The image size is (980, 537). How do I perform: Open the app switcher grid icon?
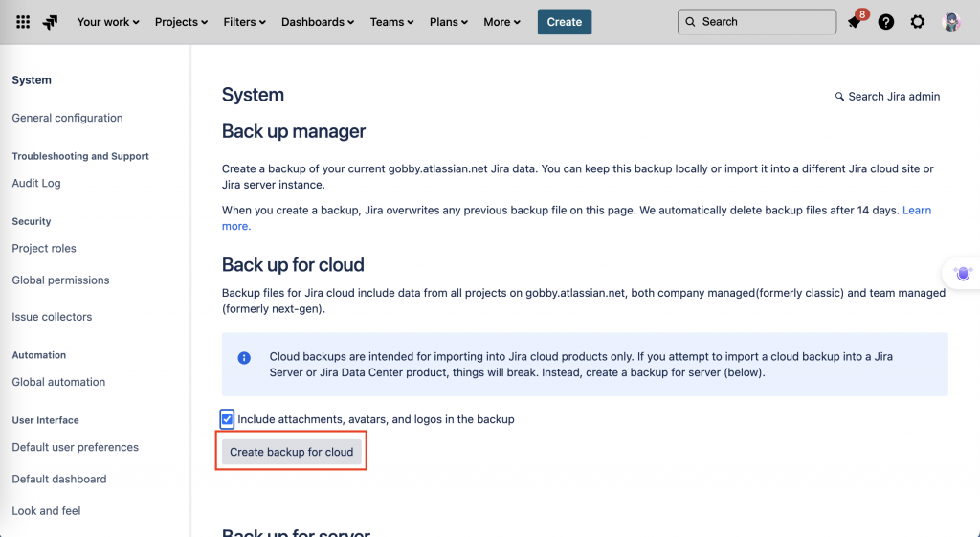(23, 22)
